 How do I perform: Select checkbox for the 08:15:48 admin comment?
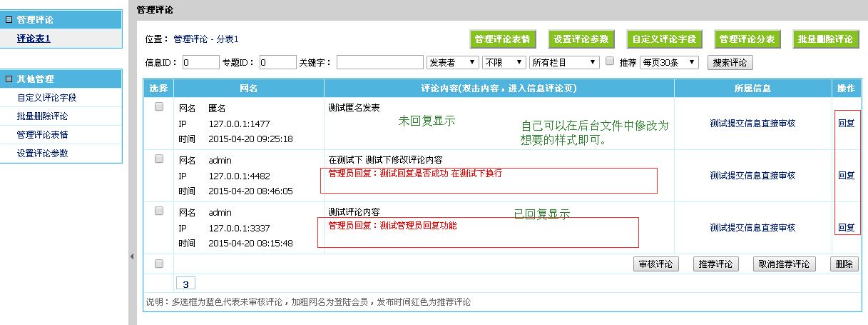pyautogui.click(x=159, y=211)
